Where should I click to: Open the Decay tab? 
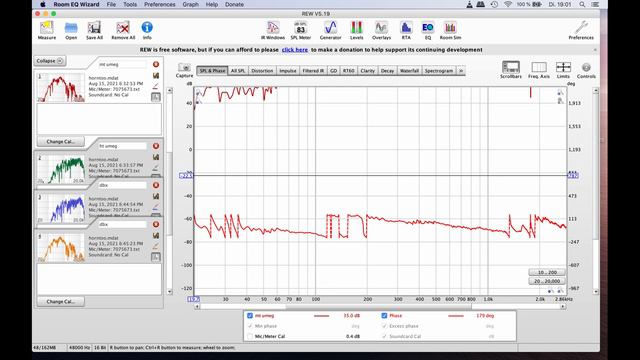pos(387,71)
